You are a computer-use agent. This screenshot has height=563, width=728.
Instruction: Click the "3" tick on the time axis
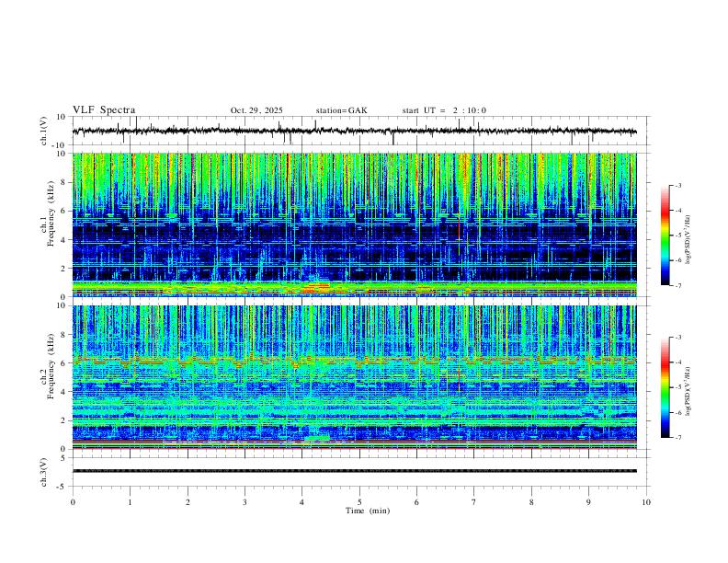click(245, 502)
